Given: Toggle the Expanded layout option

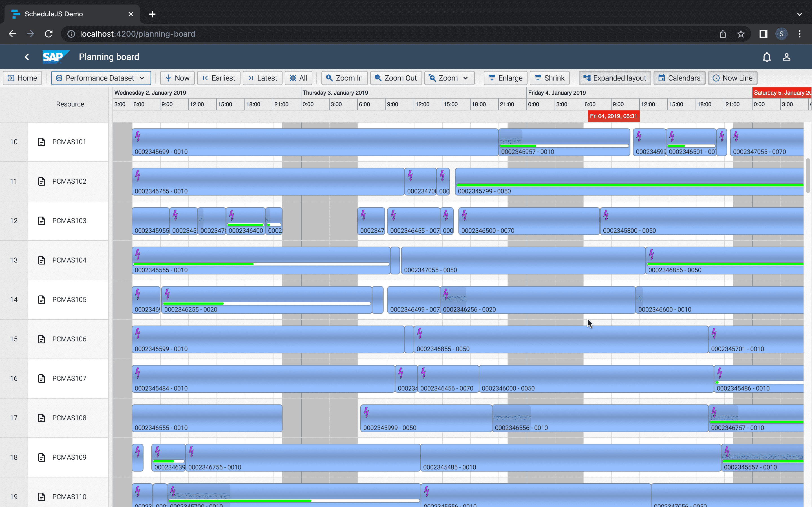Looking at the screenshot, I should 615,78.
